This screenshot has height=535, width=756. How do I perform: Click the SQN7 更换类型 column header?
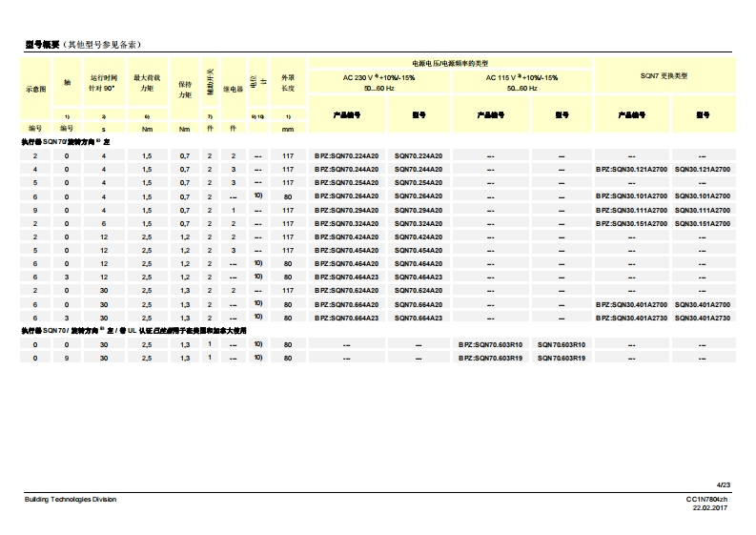pos(664,75)
